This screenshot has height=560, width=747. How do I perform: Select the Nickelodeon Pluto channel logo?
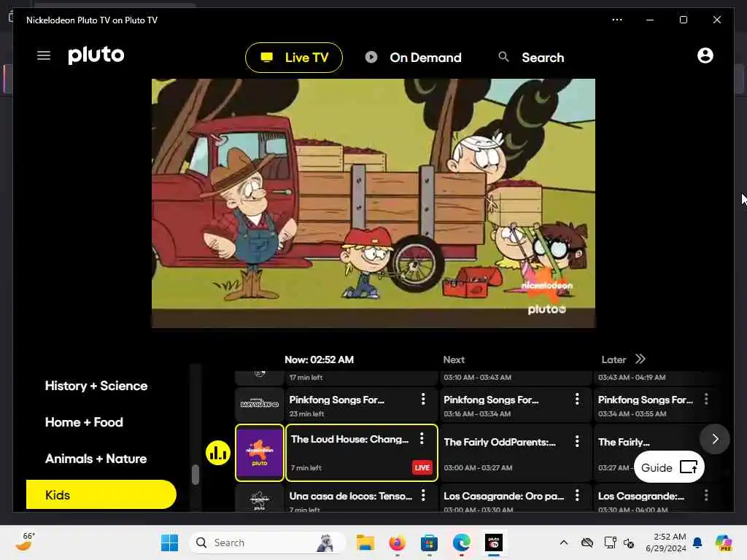click(260, 453)
